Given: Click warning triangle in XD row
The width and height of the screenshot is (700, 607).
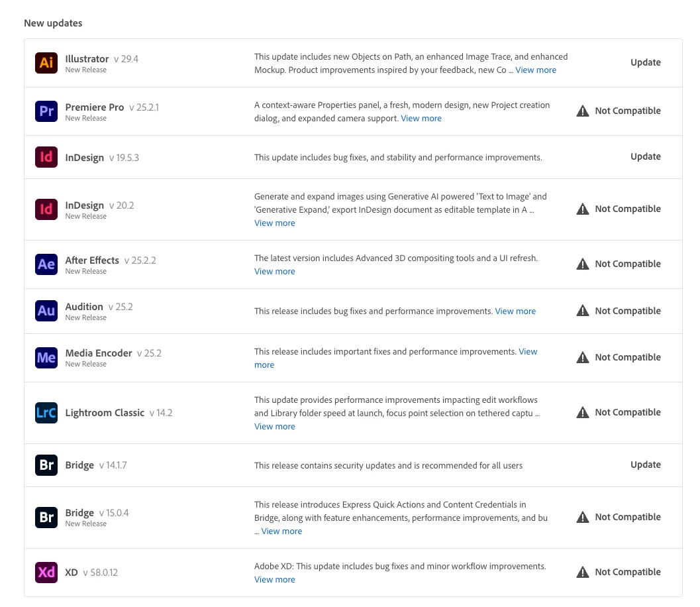Looking at the screenshot, I should click(x=583, y=572).
